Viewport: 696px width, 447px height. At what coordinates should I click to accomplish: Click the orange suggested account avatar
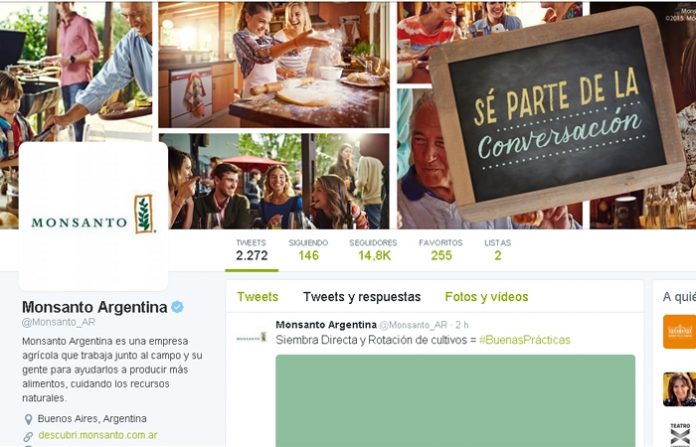[x=679, y=332]
